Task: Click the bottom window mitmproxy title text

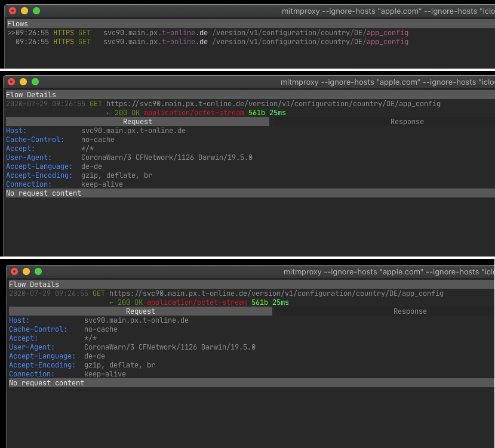Action: [x=389, y=271]
